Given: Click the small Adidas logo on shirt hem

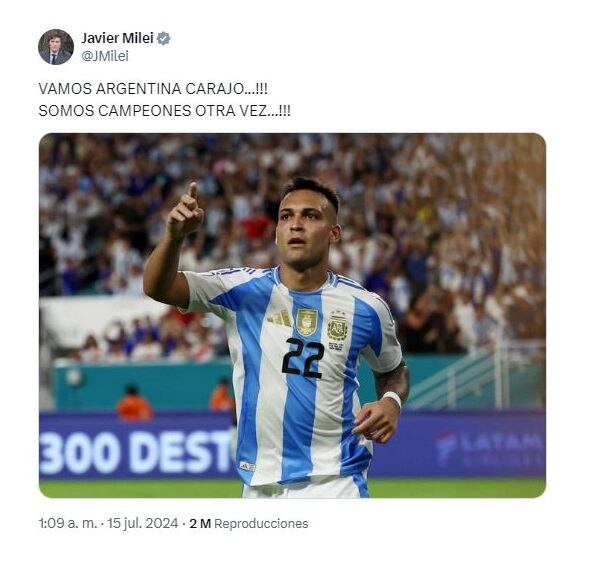Looking at the screenshot, I should (x=247, y=466).
